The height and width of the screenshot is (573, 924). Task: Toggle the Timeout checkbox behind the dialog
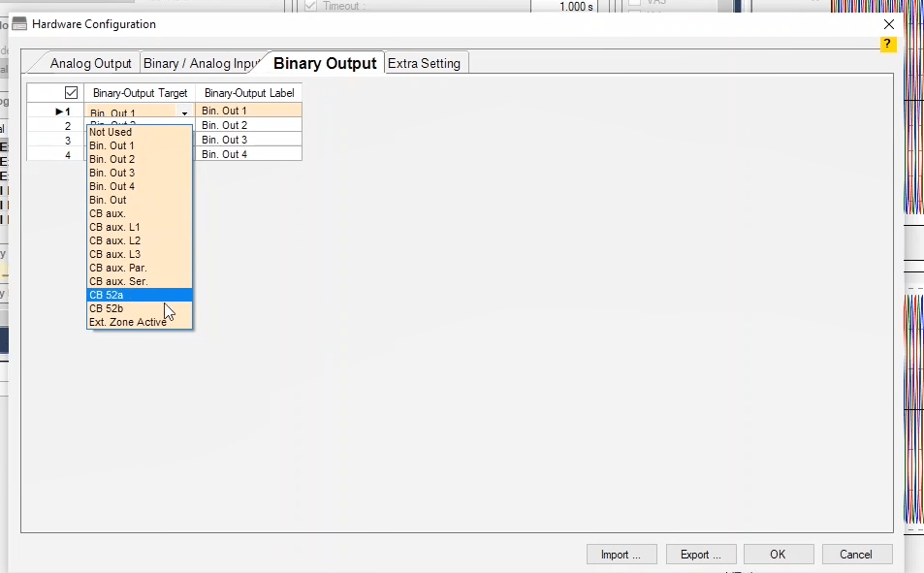310,6
